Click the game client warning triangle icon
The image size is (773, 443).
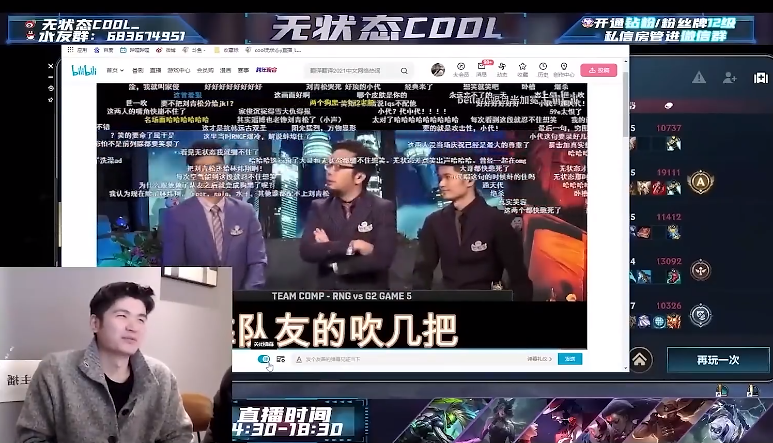[699, 77]
